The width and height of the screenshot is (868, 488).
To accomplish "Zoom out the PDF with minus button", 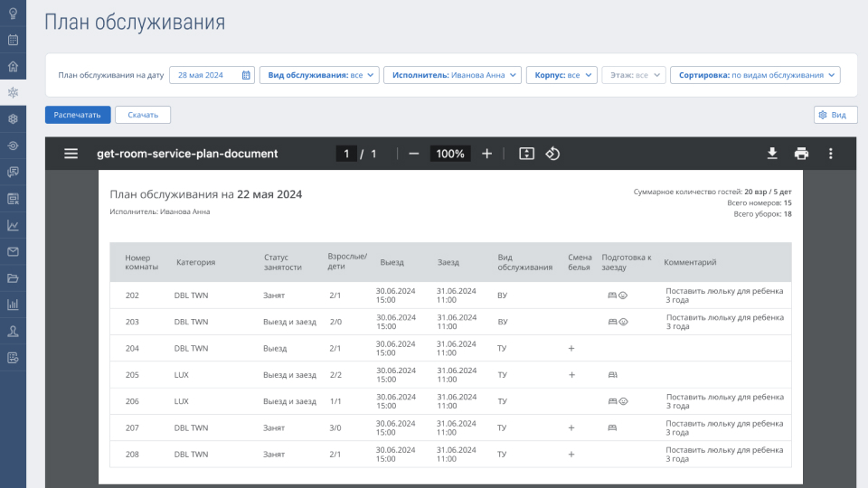I will [x=413, y=154].
